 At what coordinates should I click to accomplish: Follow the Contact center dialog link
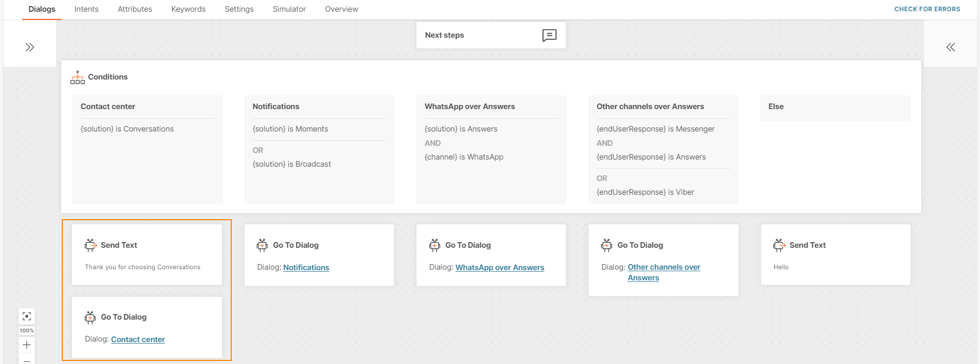pos(138,340)
